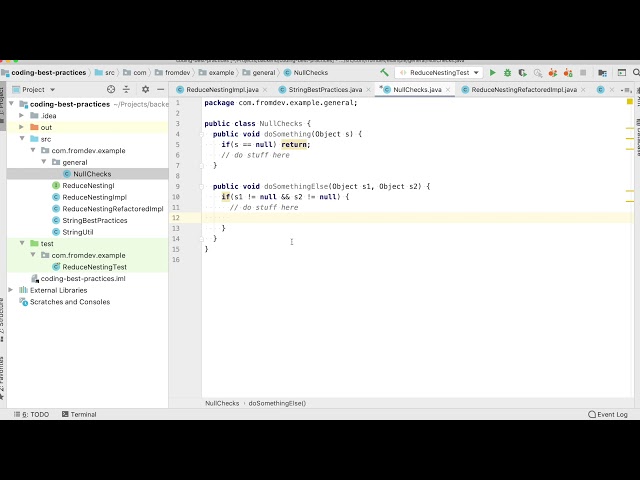Click the first orange run-config icon after profiler
Screen dimensions: 640x480
[x=553, y=73]
